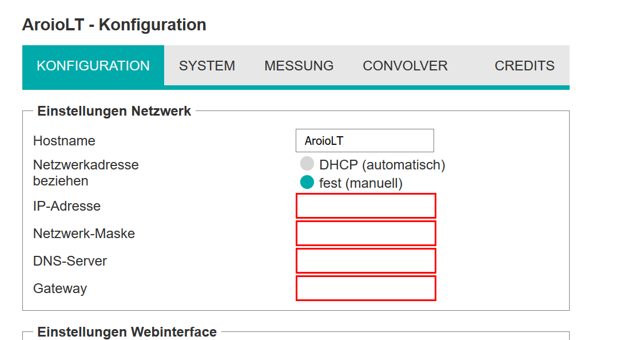Click the fest (manuell) label text
Viewport: 644px width, 340px height.
tap(361, 183)
